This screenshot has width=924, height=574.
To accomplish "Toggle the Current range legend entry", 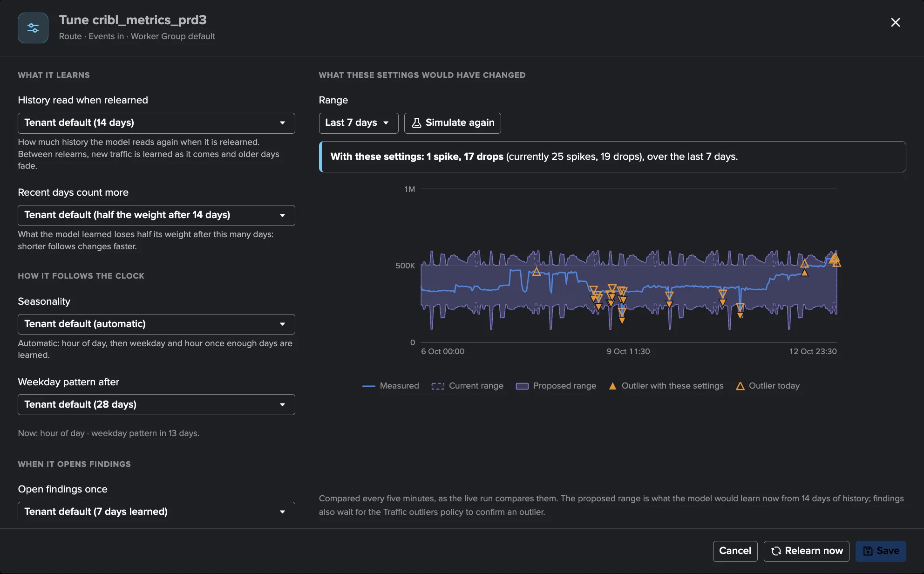I will click(467, 386).
